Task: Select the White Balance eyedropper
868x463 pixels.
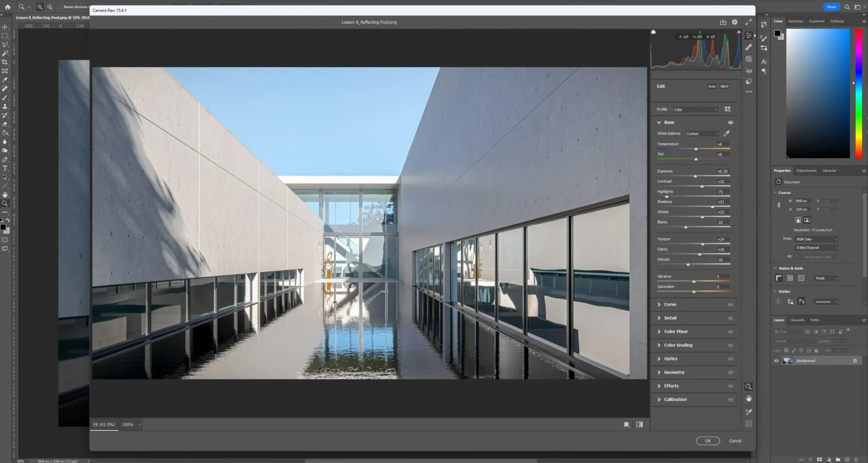Action: (726, 134)
